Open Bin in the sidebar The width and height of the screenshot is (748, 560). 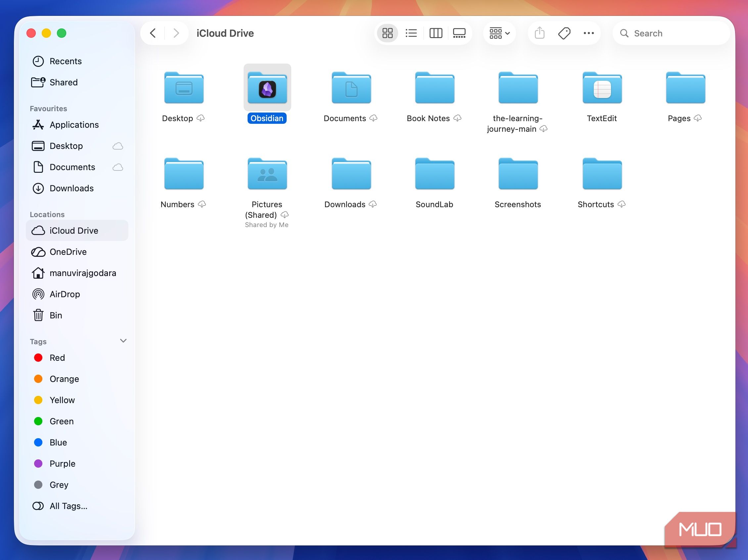click(77, 315)
